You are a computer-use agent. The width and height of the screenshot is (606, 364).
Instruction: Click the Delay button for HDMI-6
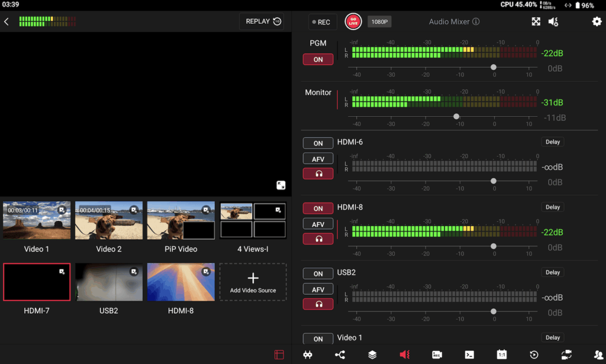(x=553, y=142)
